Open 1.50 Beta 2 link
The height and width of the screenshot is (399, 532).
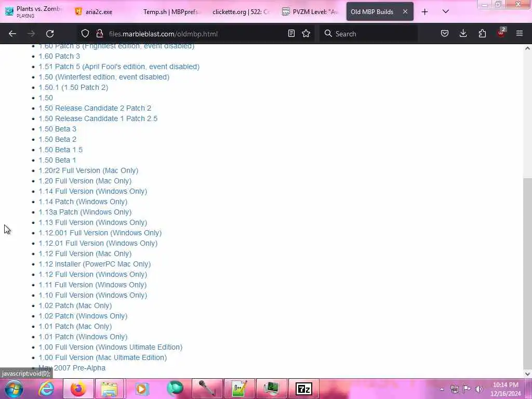click(x=57, y=139)
